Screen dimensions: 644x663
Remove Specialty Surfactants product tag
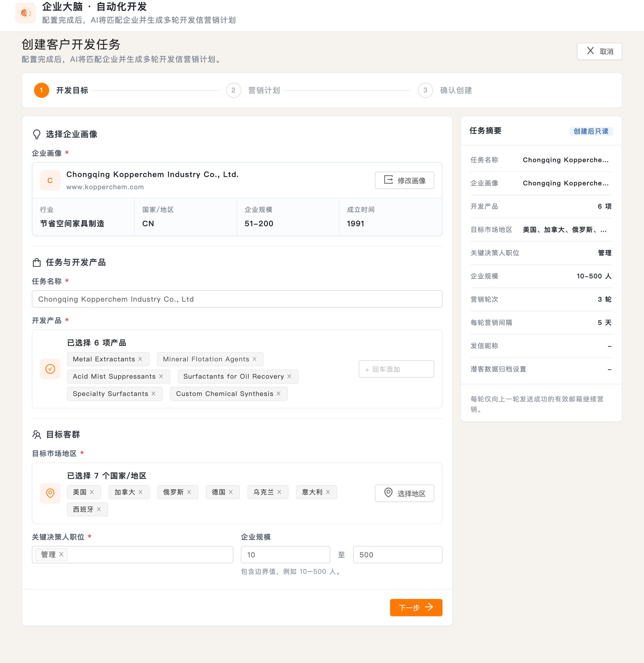(153, 394)
